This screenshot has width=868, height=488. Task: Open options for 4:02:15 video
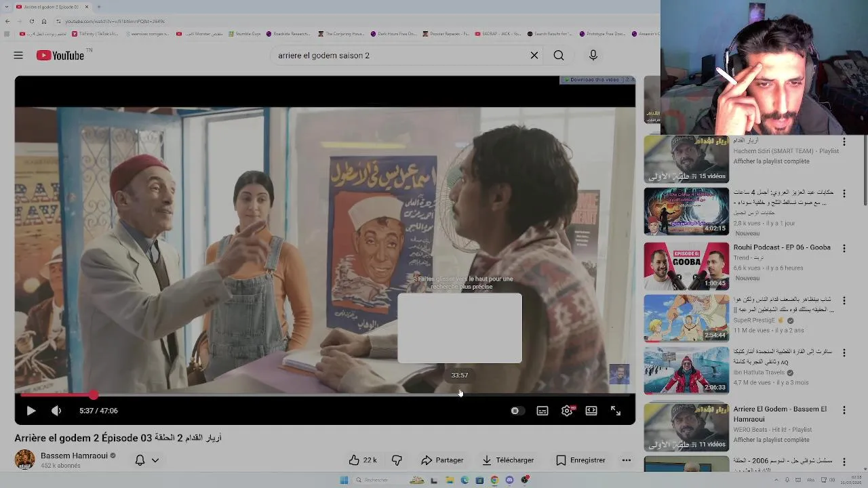pos(844,194)
